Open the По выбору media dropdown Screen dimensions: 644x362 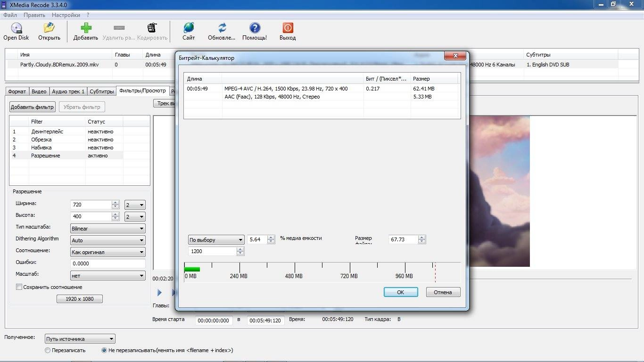point(216,240)
